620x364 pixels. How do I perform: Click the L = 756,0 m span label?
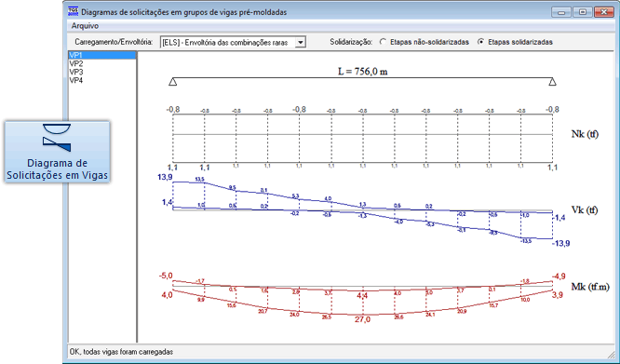pyautogui.click(x=362, y=72)
